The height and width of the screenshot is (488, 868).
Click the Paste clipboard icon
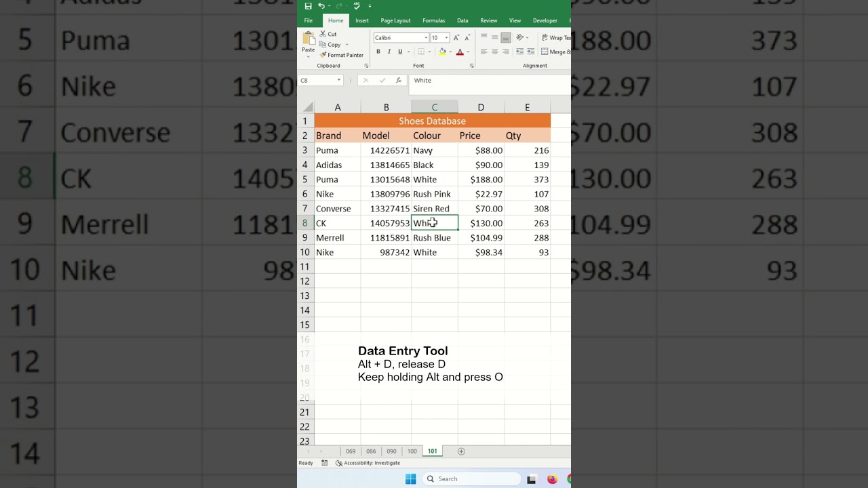click(x=309, y=38)
